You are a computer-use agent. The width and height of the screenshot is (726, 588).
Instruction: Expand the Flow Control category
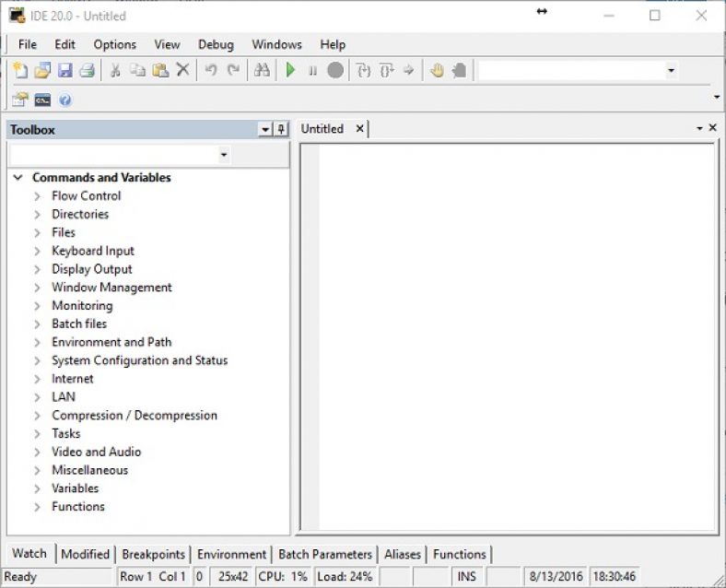pos(38,196)
